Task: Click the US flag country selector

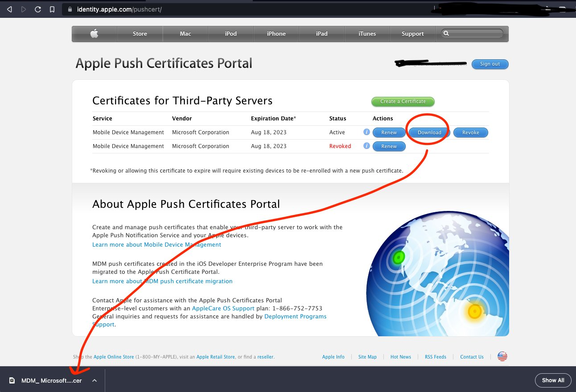Action: point(502,356)
